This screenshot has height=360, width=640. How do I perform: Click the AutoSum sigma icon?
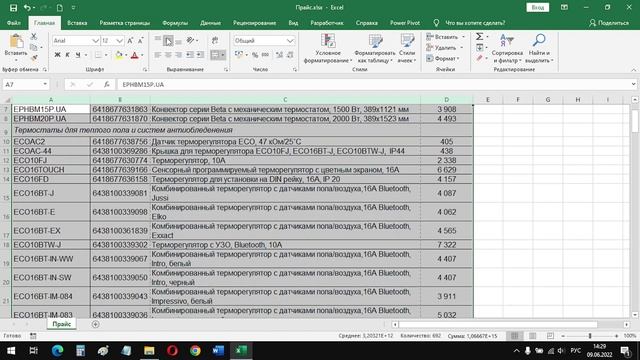(x=480, y=37)
